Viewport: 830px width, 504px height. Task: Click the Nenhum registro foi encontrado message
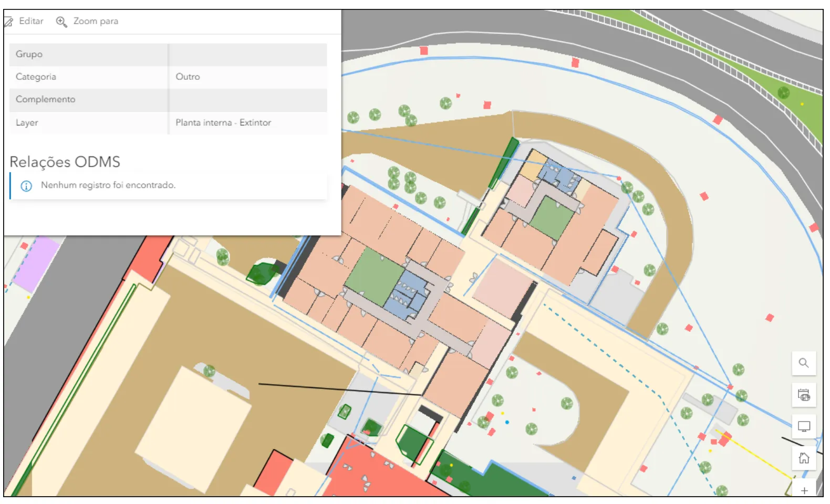[108, 185]
